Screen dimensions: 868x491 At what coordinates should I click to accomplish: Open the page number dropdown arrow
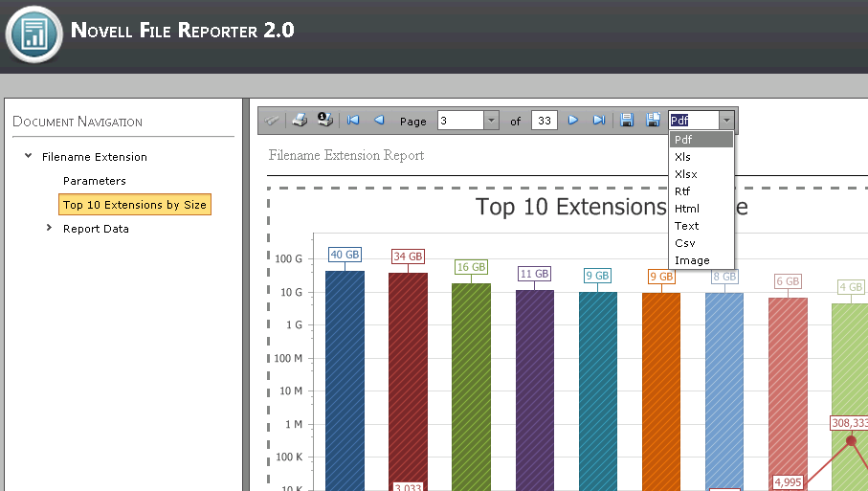coord(491,121)
